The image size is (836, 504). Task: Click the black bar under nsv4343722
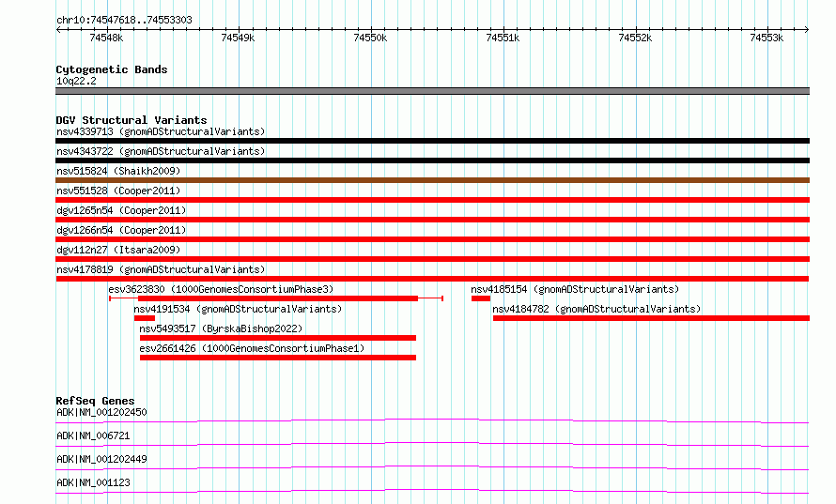click(432, 160)
